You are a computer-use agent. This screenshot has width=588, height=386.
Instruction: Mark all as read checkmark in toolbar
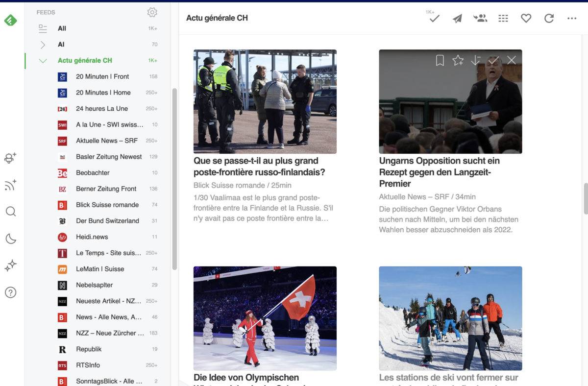[434, 19]
